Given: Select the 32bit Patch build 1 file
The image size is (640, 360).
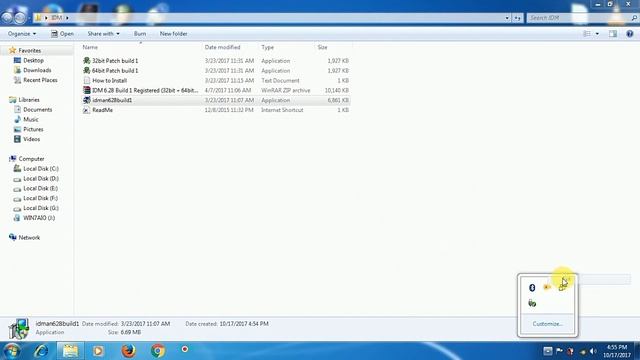Looking at the screenshot, I should (216, 61).
